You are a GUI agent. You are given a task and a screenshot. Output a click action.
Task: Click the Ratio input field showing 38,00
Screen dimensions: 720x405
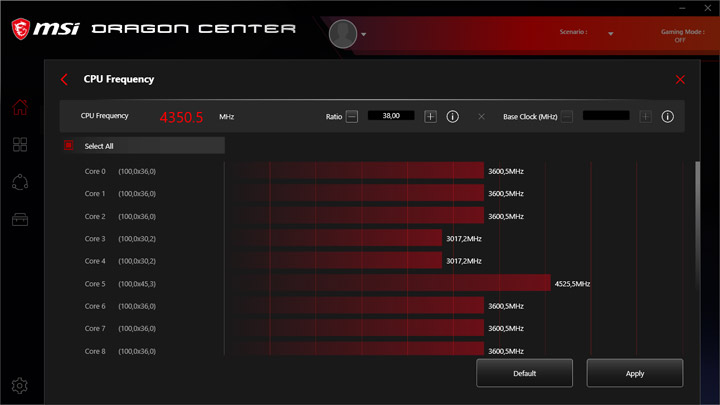[x=391, y=116]
